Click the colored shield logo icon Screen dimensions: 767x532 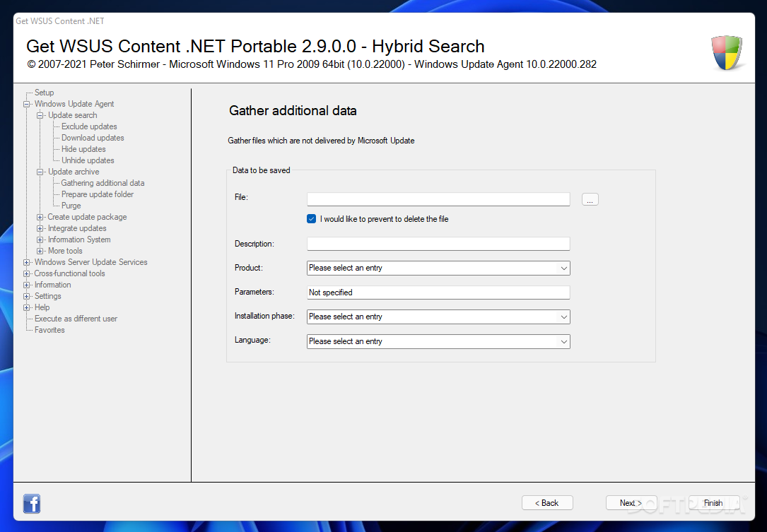pos(727,52)
